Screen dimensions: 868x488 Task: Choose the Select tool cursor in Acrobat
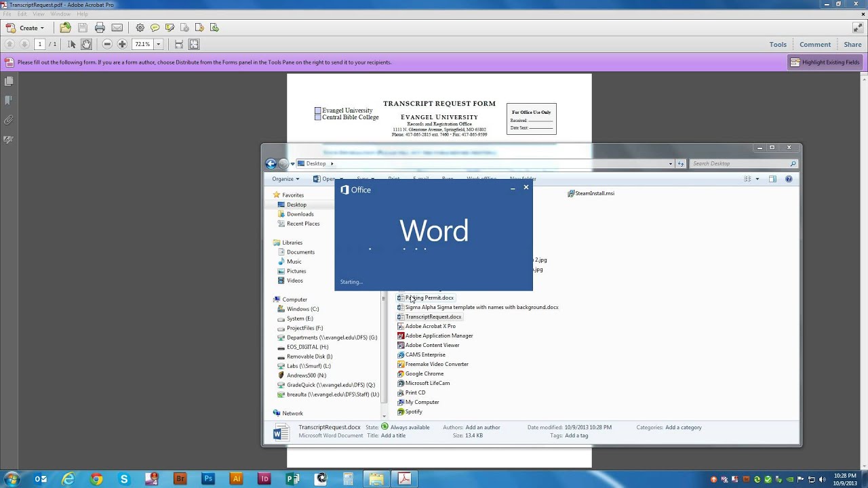click(72, 44)
